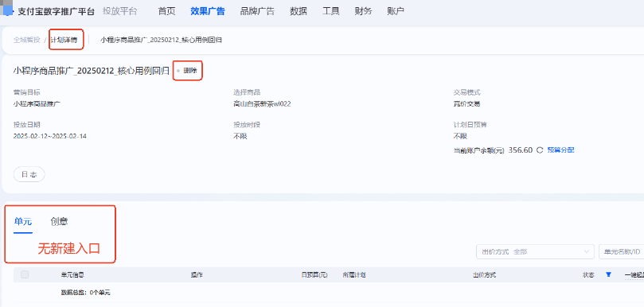Click the refresh icon beside balance 356.60
The height and width of the screenshot is (307, 644).
coord(540,150)
